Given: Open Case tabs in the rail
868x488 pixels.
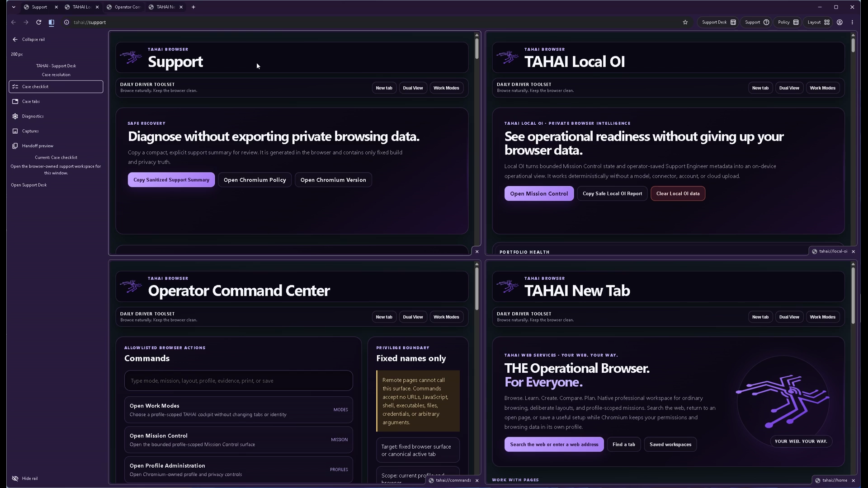Looking at the screenshot, I should [x=56, y=102].
